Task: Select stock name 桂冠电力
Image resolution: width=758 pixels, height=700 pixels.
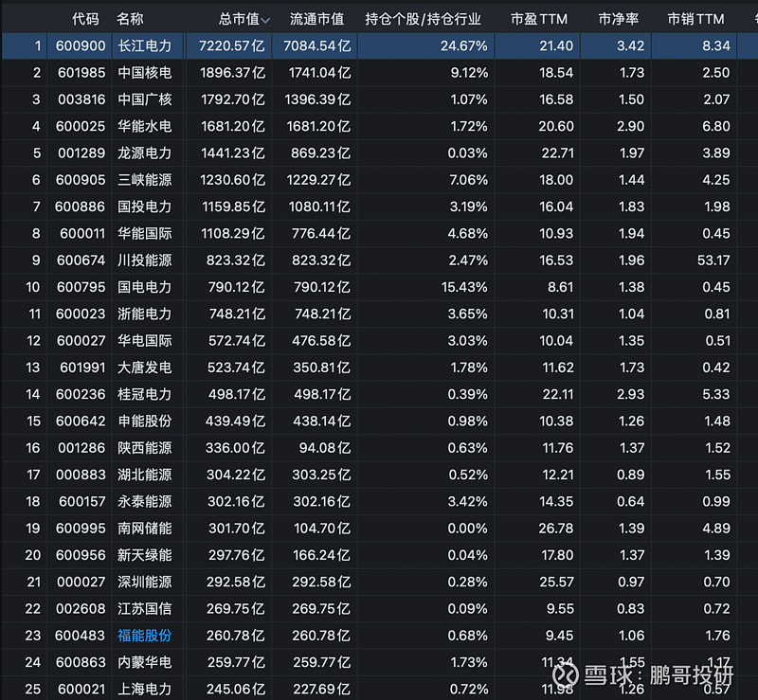Action: [x=145, y=394]
